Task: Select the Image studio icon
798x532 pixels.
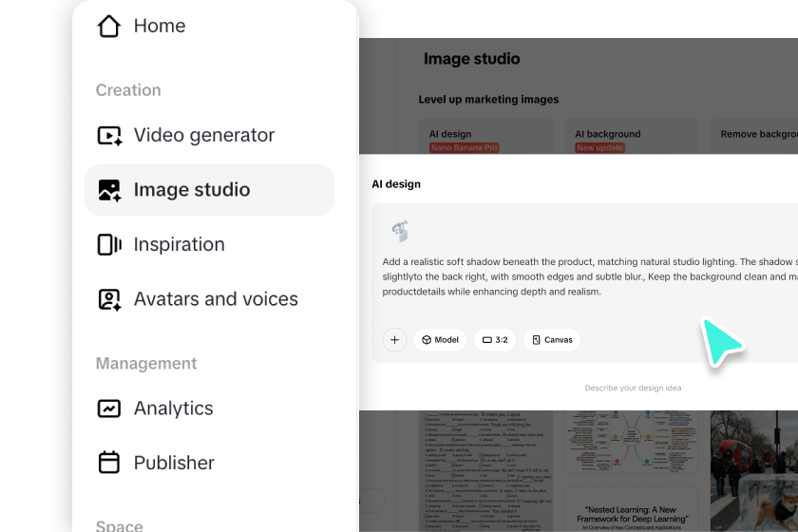Action: coord(109,190)
